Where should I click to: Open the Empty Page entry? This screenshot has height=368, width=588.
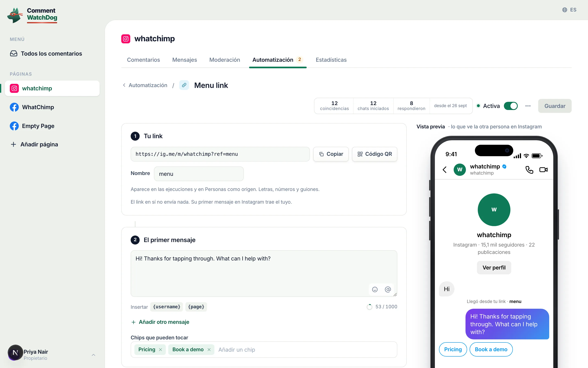click(x=52, y=126)
